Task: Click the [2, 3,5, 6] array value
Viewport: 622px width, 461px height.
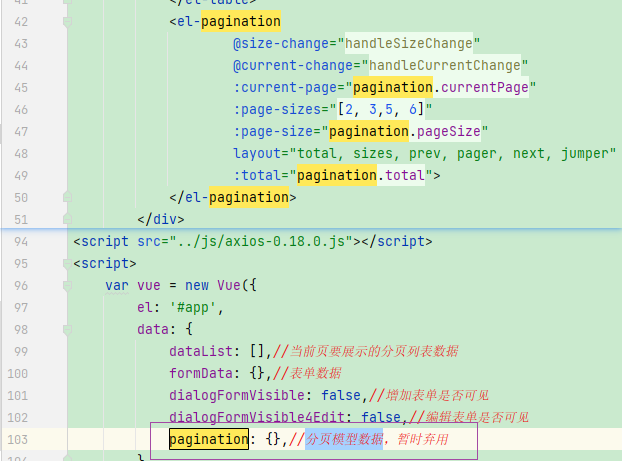Action: [381, 109]
